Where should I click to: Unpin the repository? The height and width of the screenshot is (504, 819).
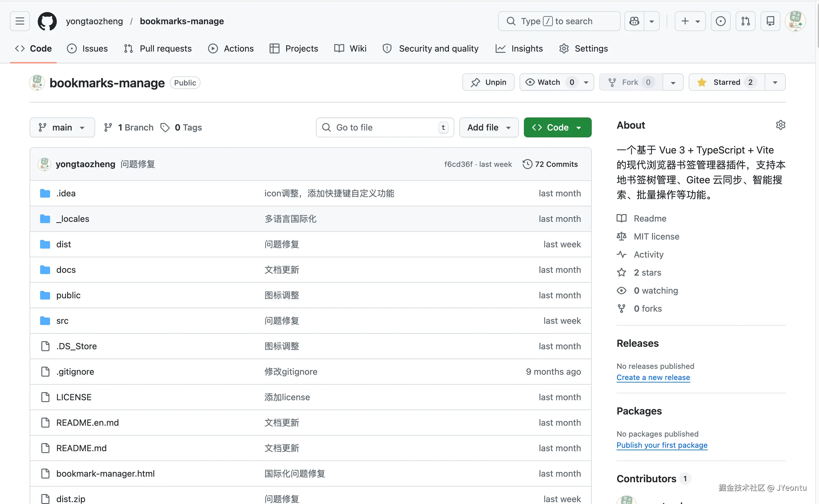point(488,82)
